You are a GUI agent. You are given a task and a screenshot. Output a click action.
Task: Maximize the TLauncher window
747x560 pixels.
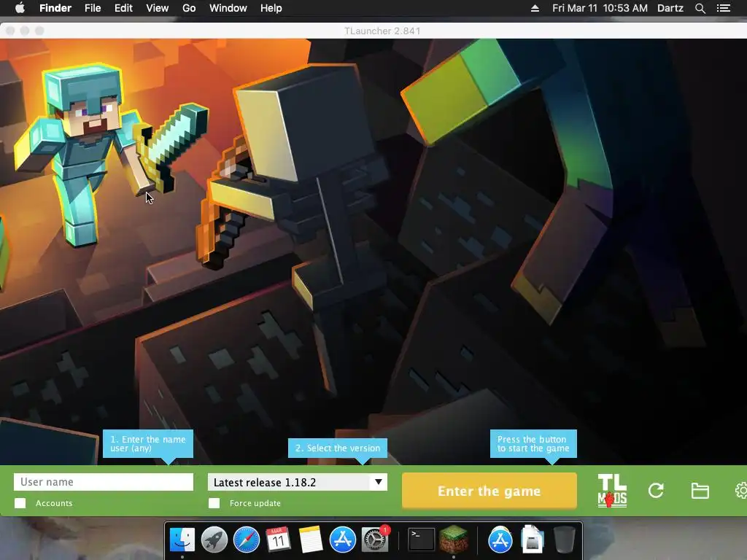(39, 31)
